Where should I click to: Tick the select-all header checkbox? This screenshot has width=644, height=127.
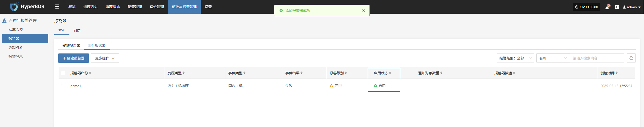pyautogui.click(x=63, y=73)
